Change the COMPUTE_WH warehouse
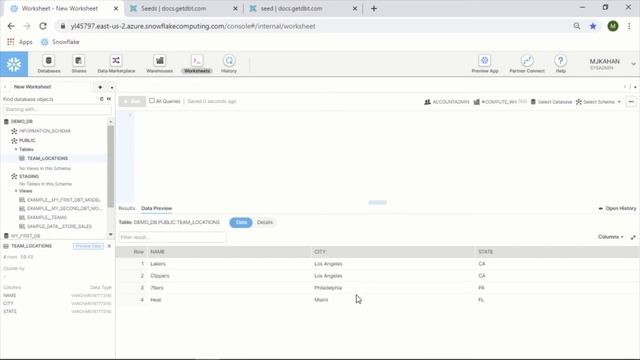640x360 pixels. pyautogui.click(x=500, y=102)
